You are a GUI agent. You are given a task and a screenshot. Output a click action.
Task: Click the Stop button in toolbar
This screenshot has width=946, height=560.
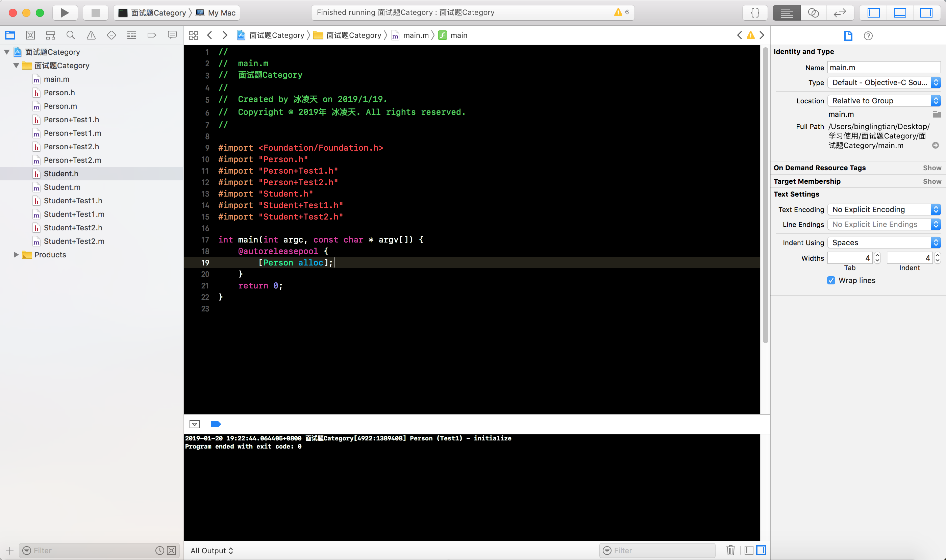96,13
